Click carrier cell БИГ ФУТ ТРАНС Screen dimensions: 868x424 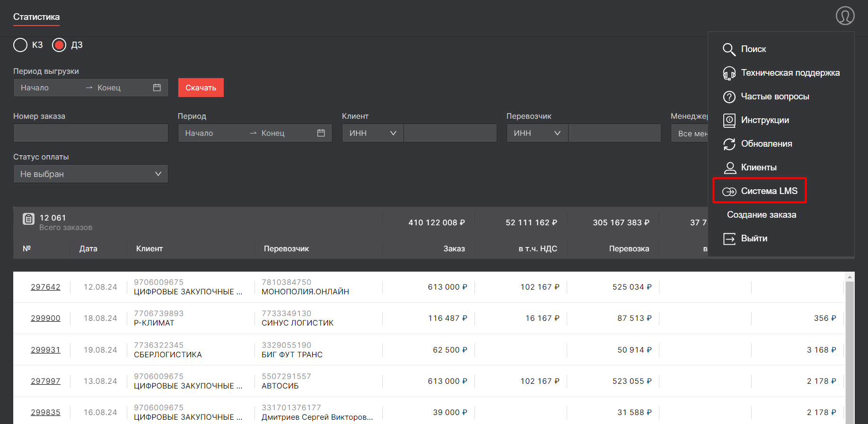click(x=292, y=354)
